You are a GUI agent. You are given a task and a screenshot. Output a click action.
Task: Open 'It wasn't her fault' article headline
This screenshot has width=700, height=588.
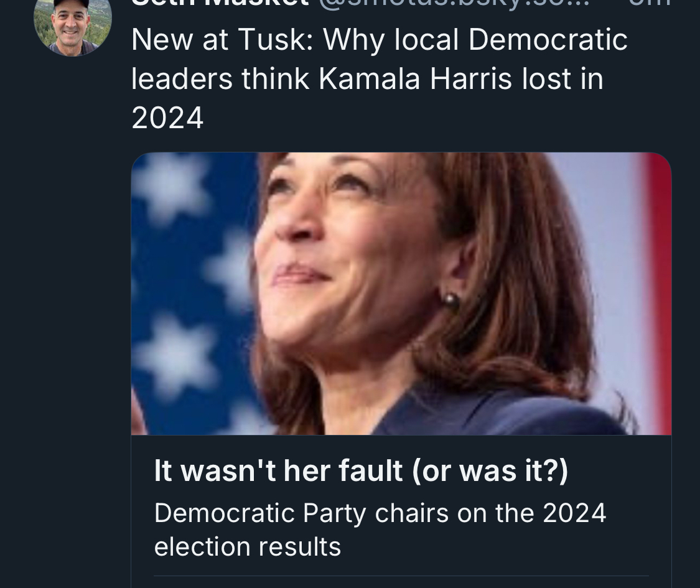click(x=361, y=470)
